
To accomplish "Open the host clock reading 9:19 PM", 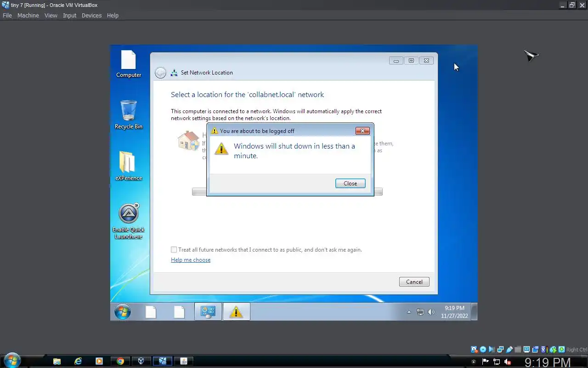I will point(547,362).
